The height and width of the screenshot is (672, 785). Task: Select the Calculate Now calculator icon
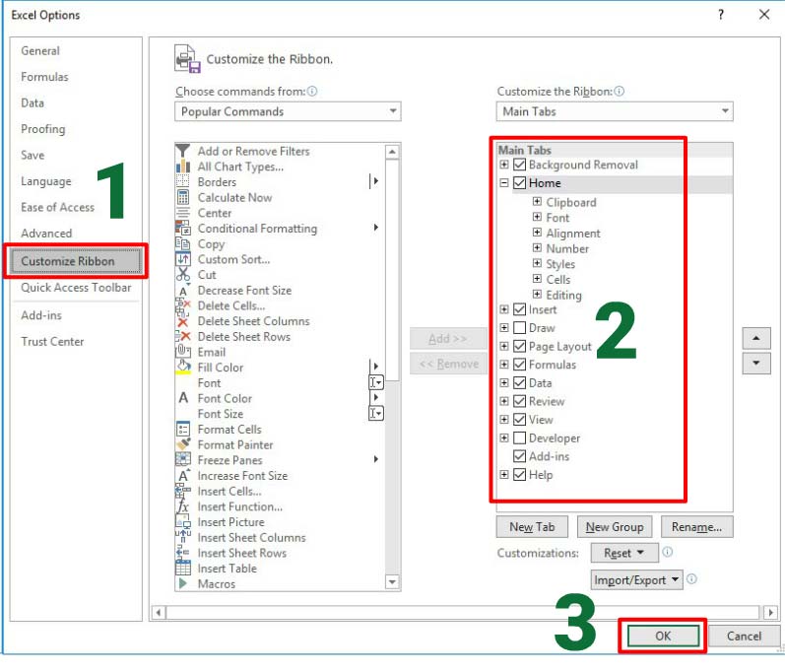pos(183,197)
